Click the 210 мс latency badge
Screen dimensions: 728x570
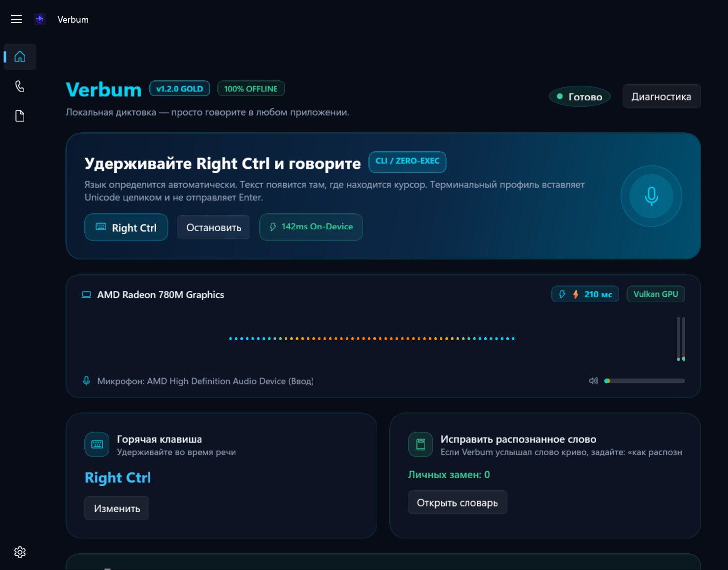pyautogui.click(x=585, y=294)
